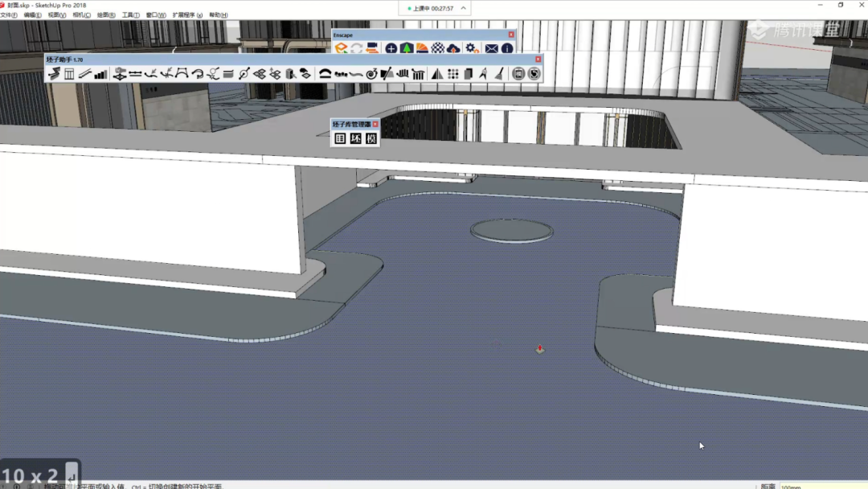
Task: Click Enscape blue plus create-view icon
Action: coord(391,49)
